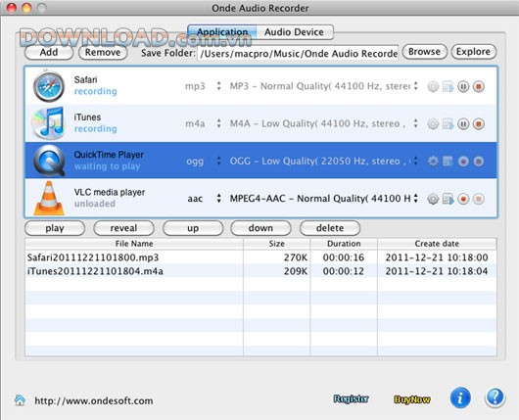Click the Explore button
The height and width of the screenshot is (420, 519).
tap(473, 52)
